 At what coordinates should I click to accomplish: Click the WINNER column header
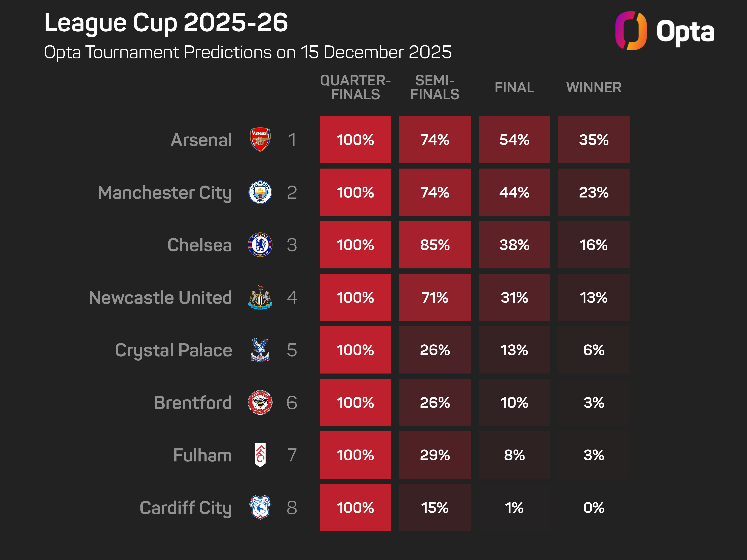click(x=594, y=87)
